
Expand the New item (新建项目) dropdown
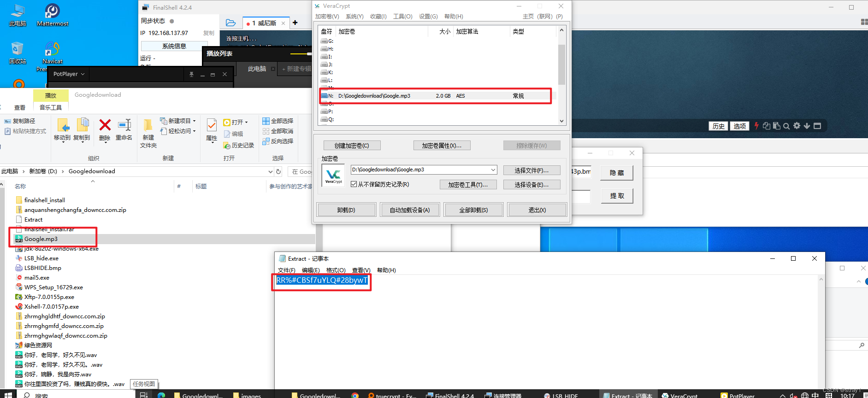coord(194,121)
